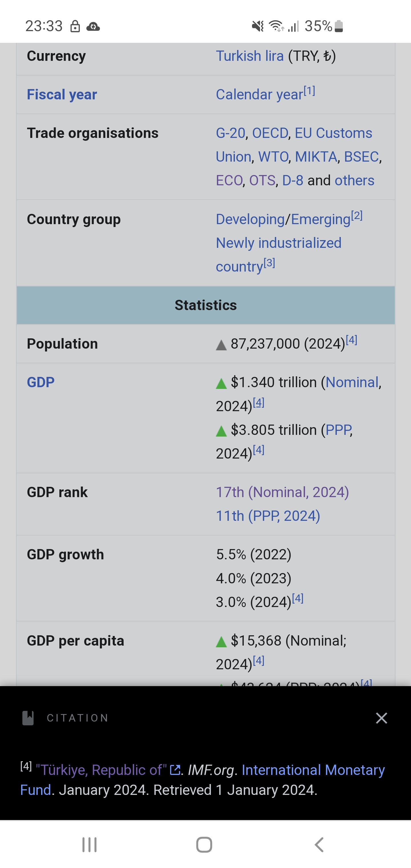Open Turkish lira link
This screenshot has width=411, height=868.
click(250, 56)
